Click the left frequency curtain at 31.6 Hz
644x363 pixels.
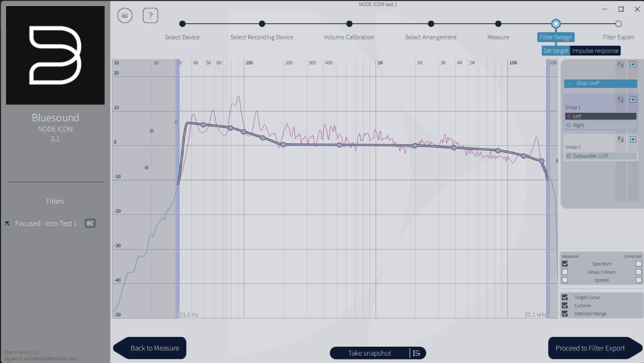[x=178, y=186]
